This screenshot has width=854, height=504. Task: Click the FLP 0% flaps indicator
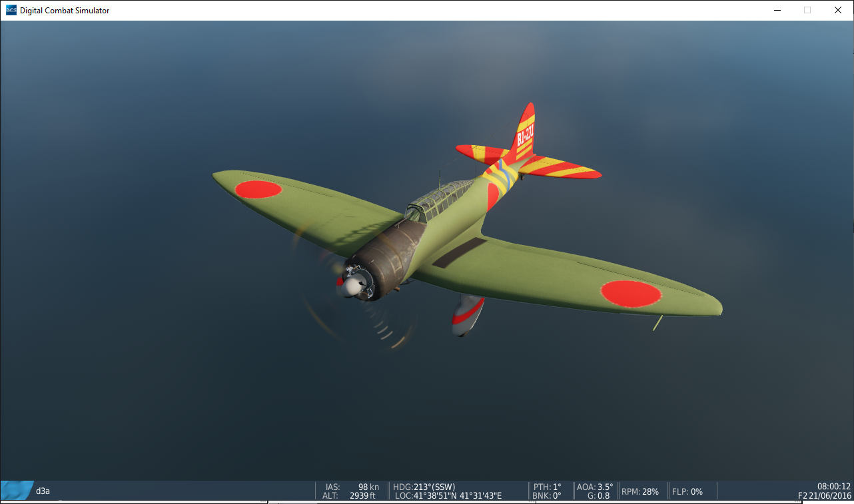click(687, 491)
